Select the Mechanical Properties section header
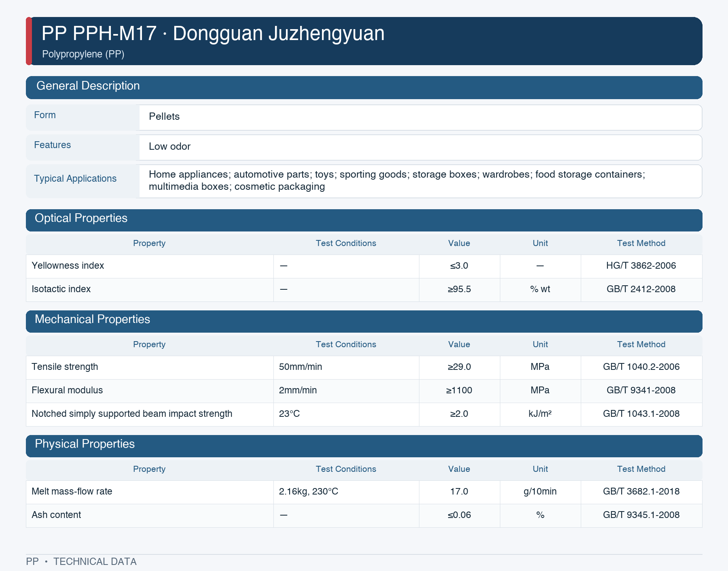This screenshot has height=571, width=728. coord(364,321)
